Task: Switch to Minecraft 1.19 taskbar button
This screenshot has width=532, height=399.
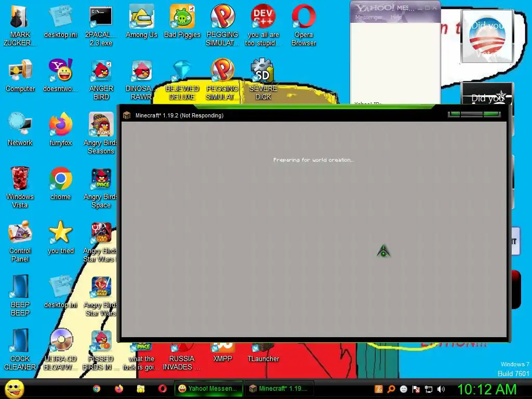Action: point(279,389)
